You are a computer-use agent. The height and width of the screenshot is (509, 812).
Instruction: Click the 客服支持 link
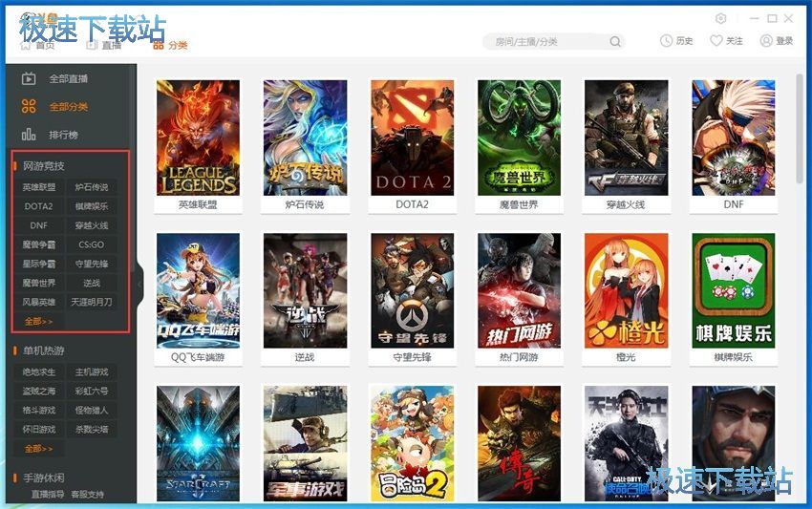pyautogui.click(x=88, y=494)
